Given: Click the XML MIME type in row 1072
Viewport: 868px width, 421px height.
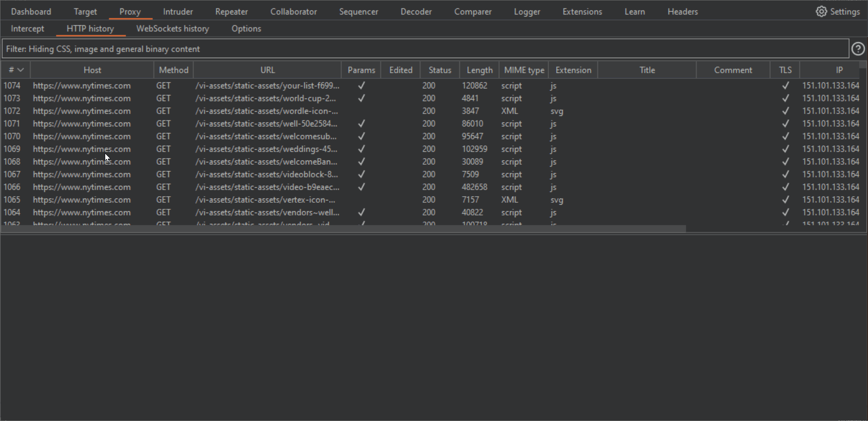Looking at the screenshot, I should pos(510,111).
